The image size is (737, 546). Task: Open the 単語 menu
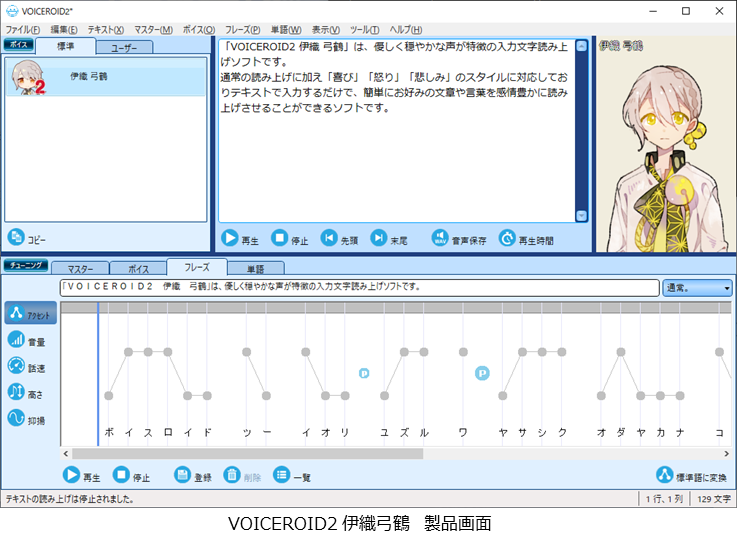coord(286,30)
